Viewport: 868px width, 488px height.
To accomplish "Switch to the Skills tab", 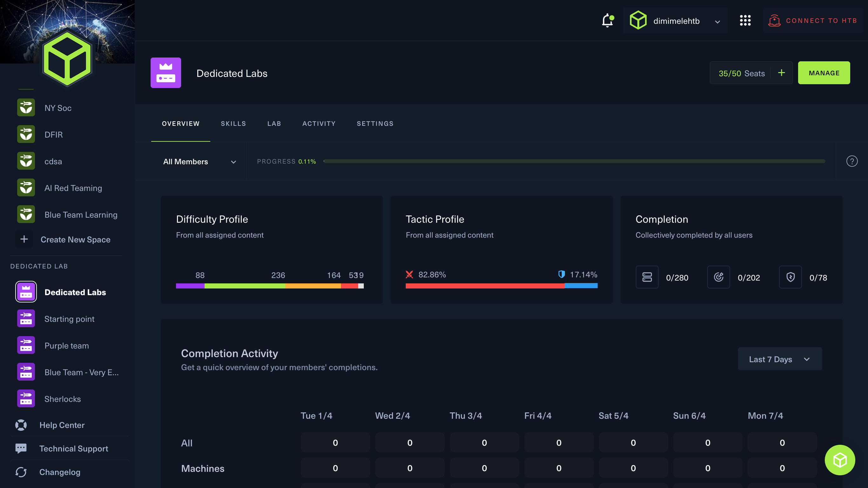I will [x=233, y=124].
